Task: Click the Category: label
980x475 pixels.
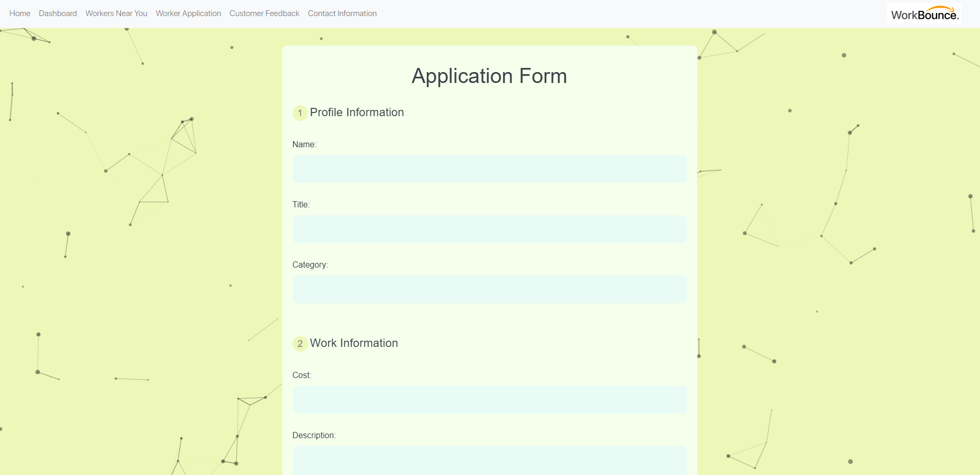Action: click(x=310, y=264)
